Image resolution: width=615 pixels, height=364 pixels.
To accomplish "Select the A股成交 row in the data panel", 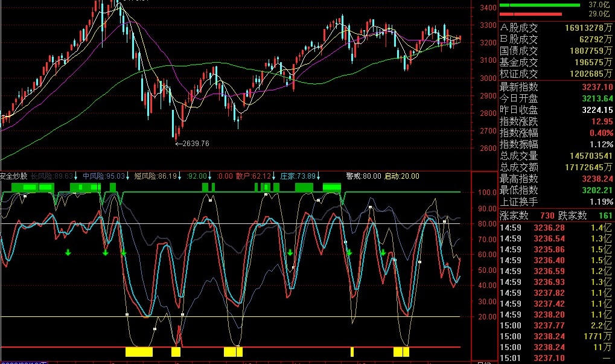I will coord(556,28).
